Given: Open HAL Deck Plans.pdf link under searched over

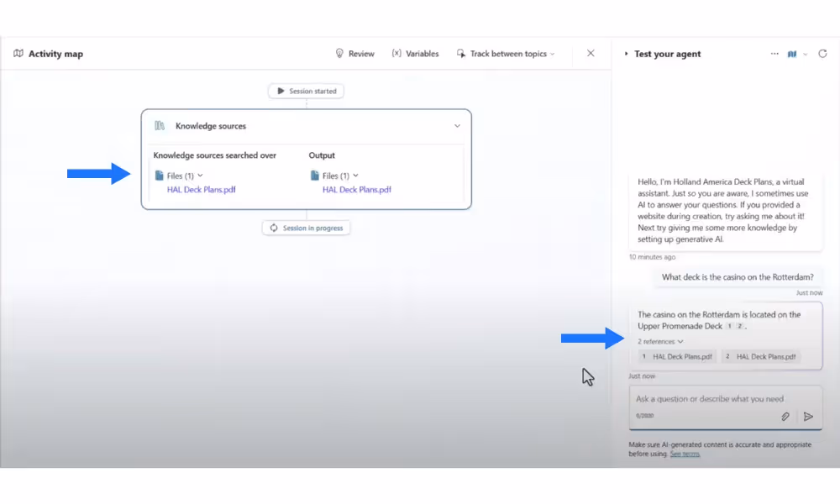Looking at the screenshot, I should pyautogui.click(x=201, y=190).
